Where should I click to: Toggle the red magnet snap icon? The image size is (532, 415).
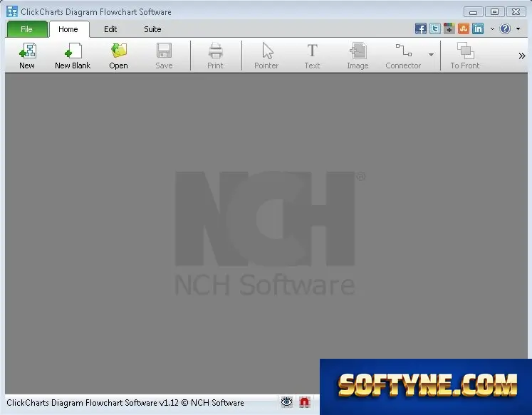pyautogui.click(x=305, y=402)
